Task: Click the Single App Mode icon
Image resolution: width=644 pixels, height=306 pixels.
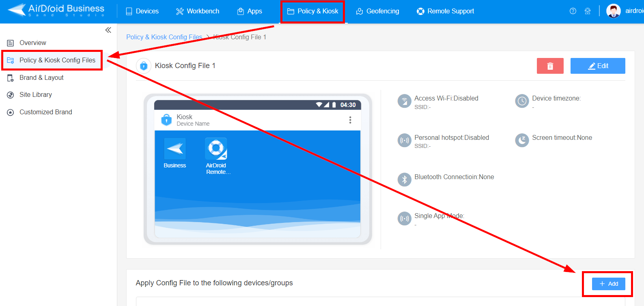Action: (x=405, y=218)
